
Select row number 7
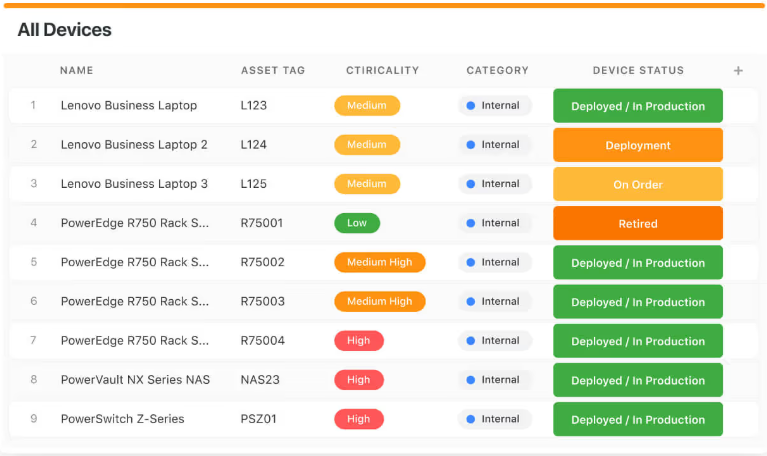[33, 341]
